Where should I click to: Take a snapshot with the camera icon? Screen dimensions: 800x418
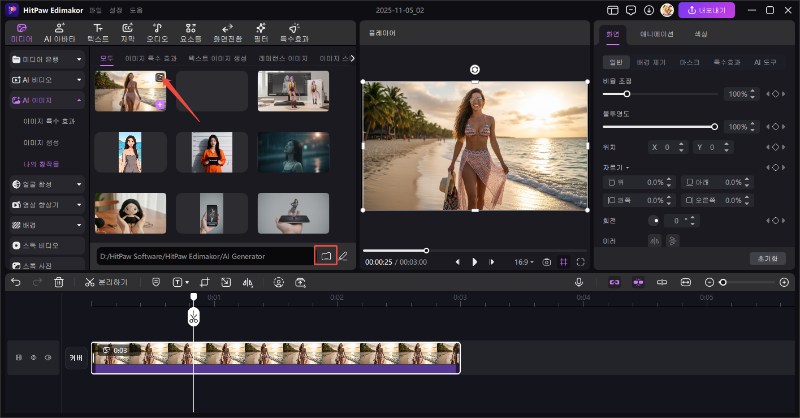point(546,262)
